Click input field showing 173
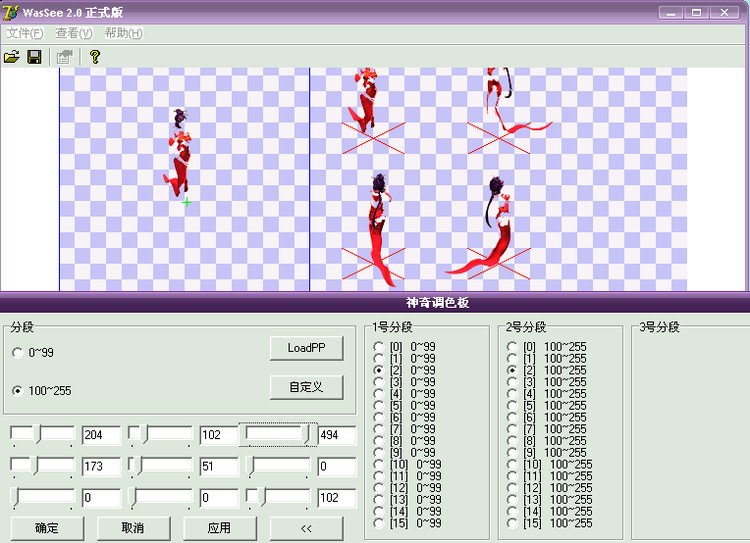This screenshot has height=543, width=750. (101, 466)
